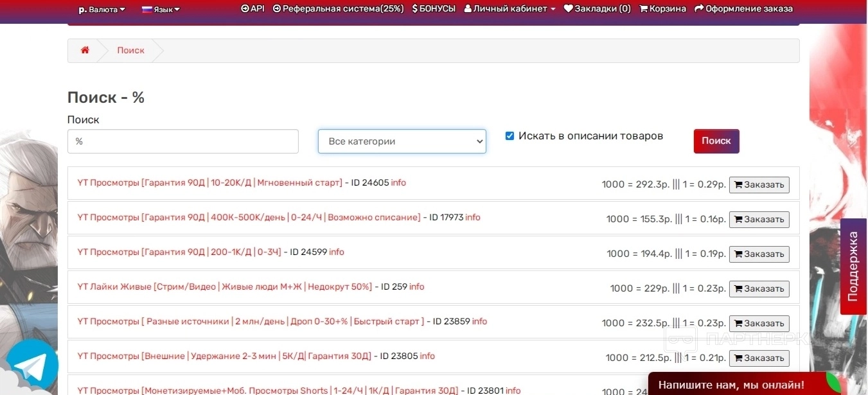Select the Поиск - % heading
This screenshot has width=868, height=395.
pyautogui.click(x=106, y=98)
